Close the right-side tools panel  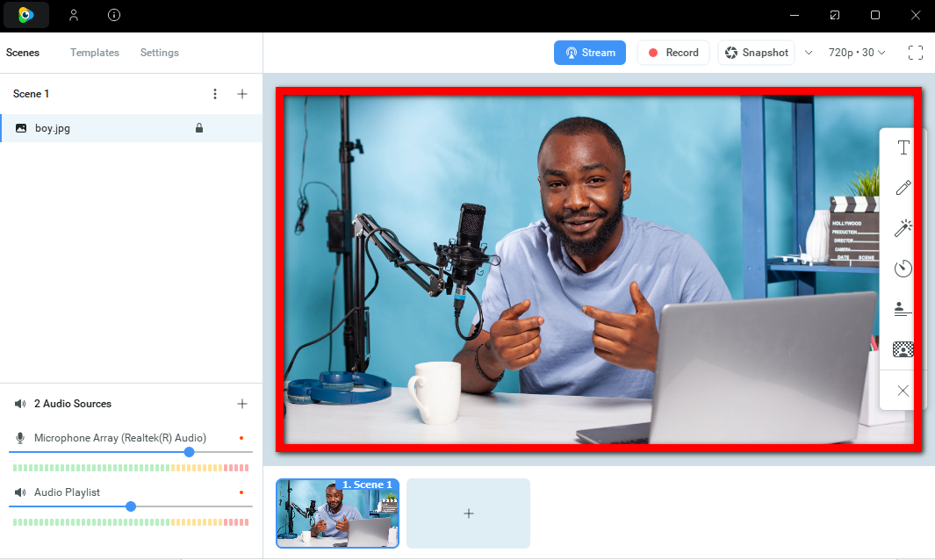tap(903, 391)
